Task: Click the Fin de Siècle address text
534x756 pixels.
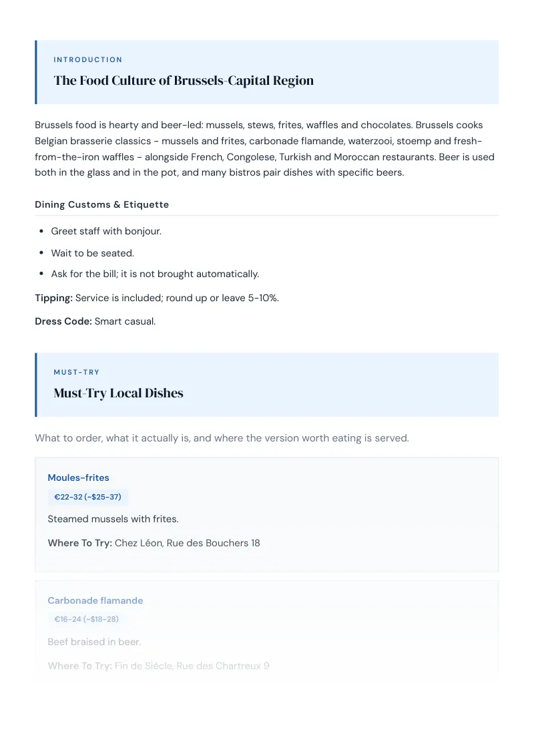Action: 192,666
